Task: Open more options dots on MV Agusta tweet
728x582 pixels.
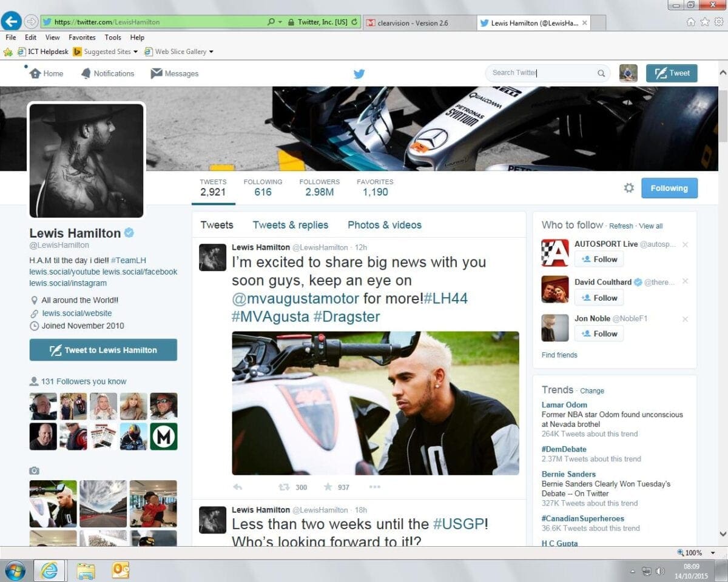Action: click(374, 487)
